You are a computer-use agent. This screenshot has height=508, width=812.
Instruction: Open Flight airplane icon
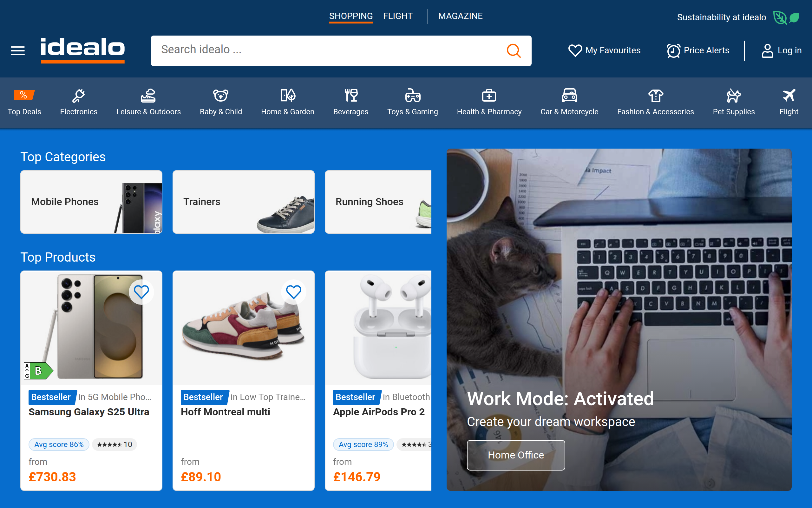(x=789, y=96)
